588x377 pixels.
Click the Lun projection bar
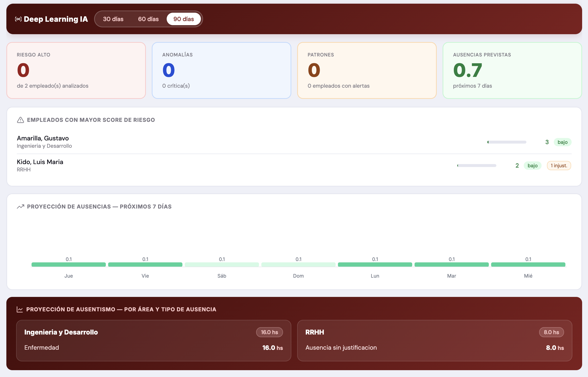(375, 265)
